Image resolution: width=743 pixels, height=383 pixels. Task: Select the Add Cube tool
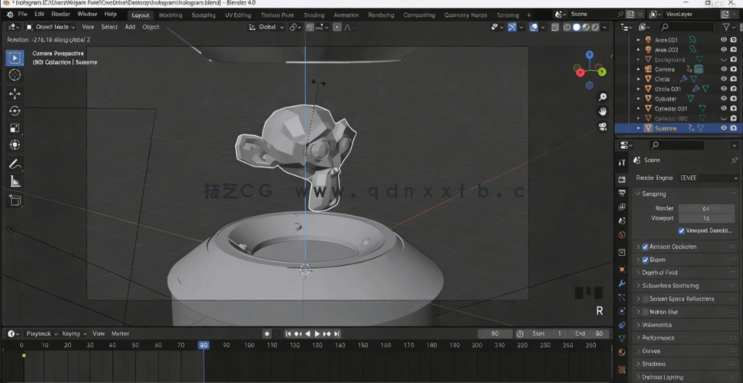click(x=15, y=201)
